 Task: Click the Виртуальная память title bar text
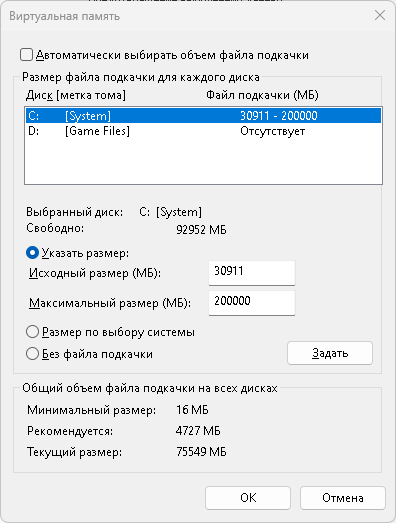click(64, 16)
